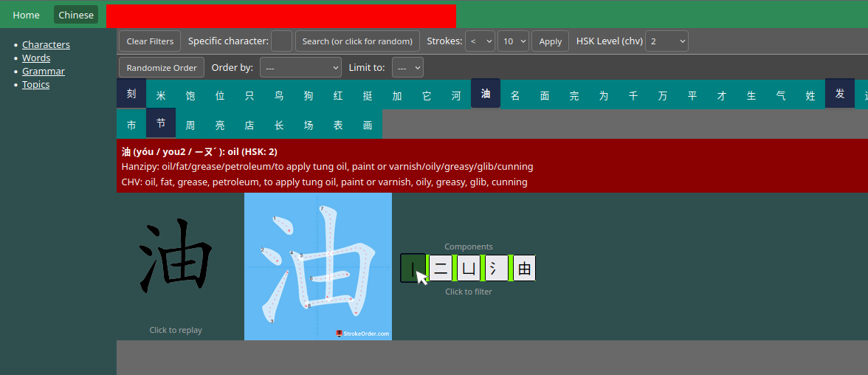Select the highlighted 油 character tile
This screenshot has width=868, height=375.
click(x=486, y=93)
